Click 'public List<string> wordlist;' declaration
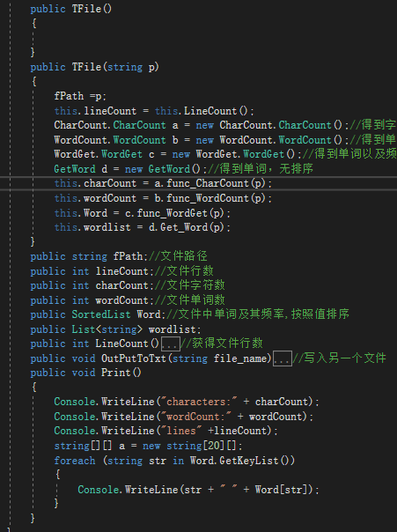This screenshot has width=397, height=532. [115, 329]
